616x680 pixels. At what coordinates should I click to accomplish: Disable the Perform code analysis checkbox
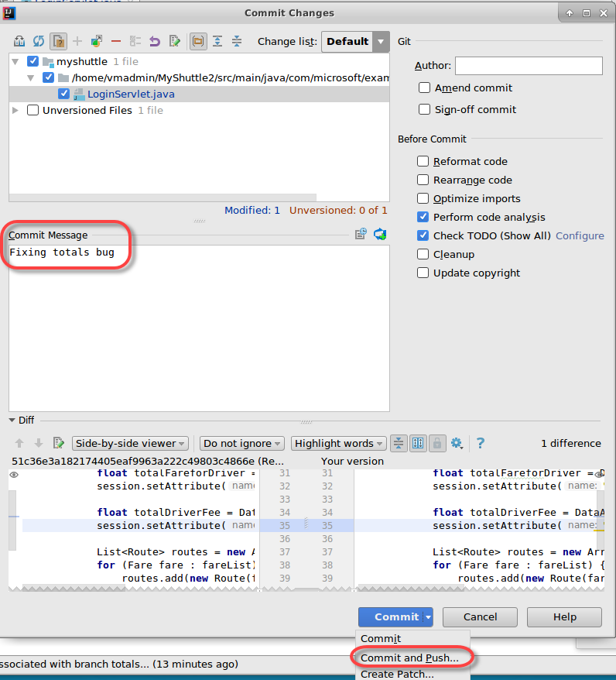coord(423,217)
